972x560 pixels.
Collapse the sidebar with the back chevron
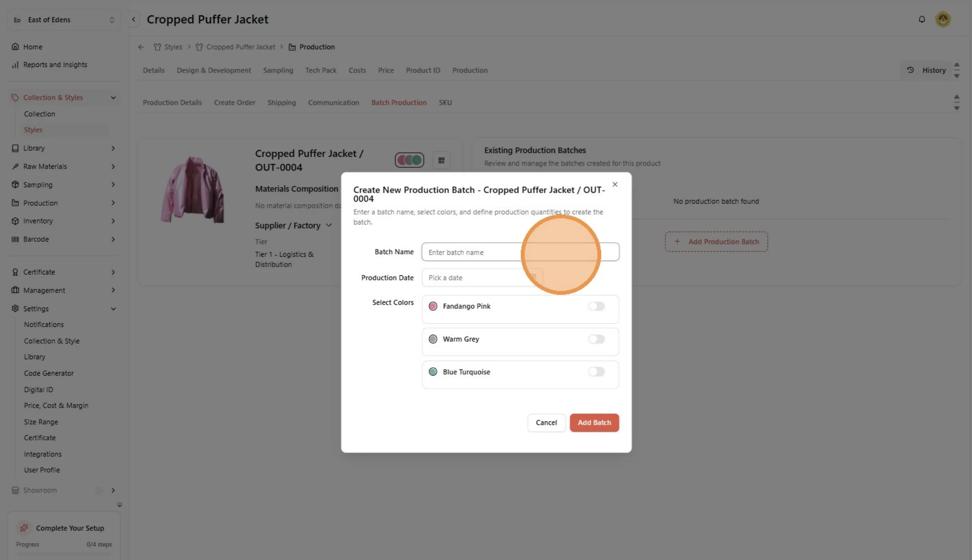[x=134, y=19]
